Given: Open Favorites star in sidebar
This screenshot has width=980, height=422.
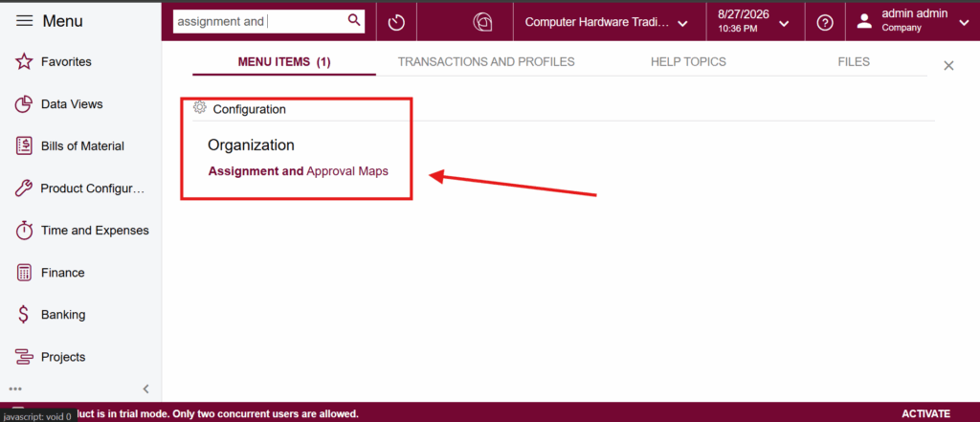Looking at the screenshot, I should click(x=24, y=62).
